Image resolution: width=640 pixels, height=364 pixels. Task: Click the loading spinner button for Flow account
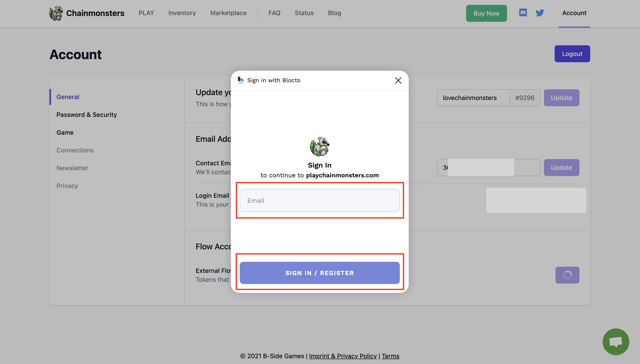tap(567, 275)
